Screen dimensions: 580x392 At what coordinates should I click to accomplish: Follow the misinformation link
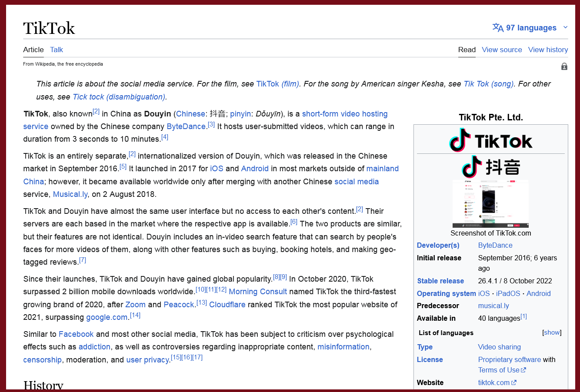(x=343, y=347)
